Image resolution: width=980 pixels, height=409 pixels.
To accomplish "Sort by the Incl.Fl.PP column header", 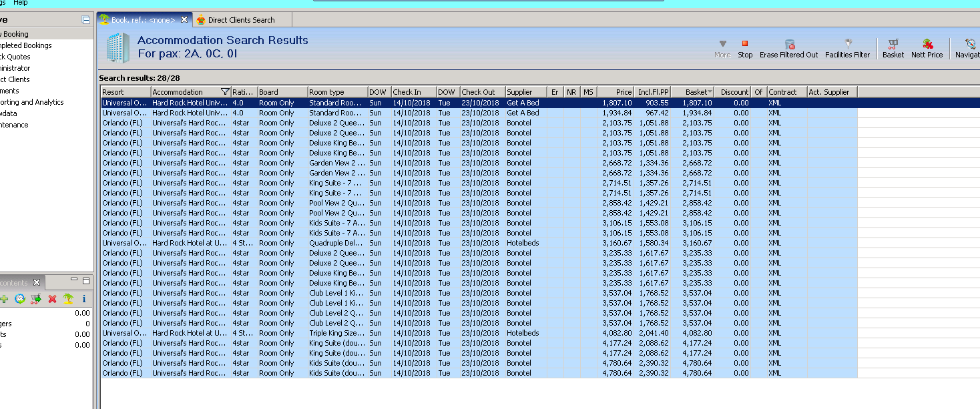I will (653, 92).
